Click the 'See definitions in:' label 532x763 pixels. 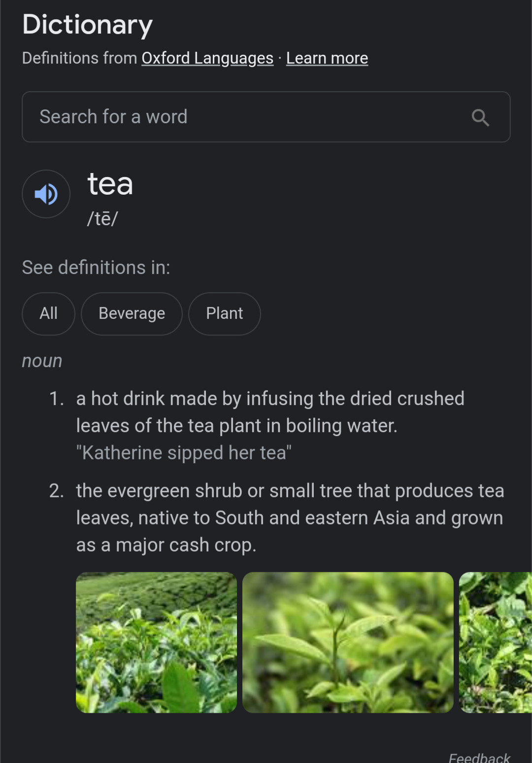96,268
